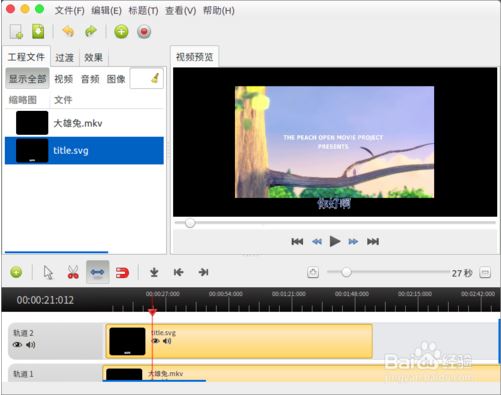501x395 pixels.
Task: Click the macOS red close window button
Action: pos(10,9)
